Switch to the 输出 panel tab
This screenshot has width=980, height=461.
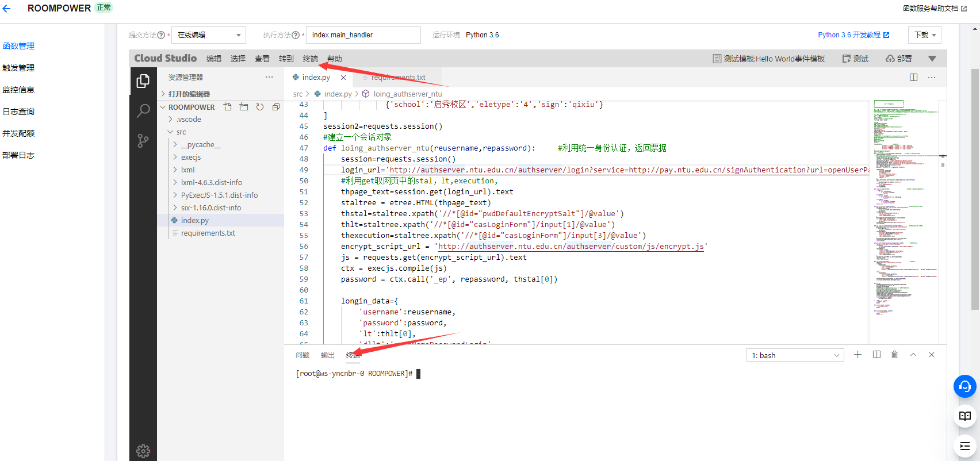point(328,355)
